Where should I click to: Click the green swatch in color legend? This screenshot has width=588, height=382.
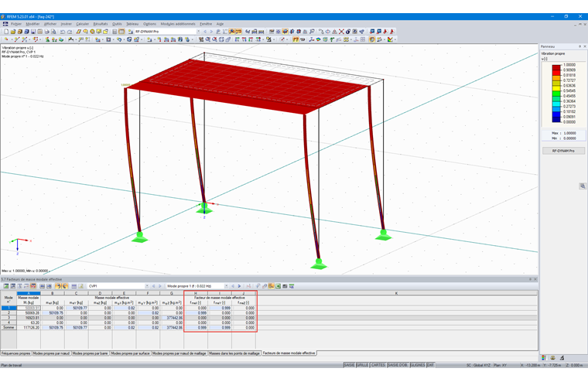point(556,94)
